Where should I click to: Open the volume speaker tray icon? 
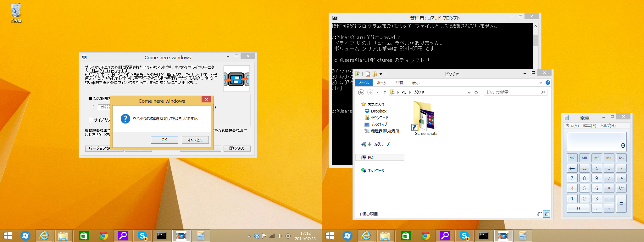[x=280, y=236]
